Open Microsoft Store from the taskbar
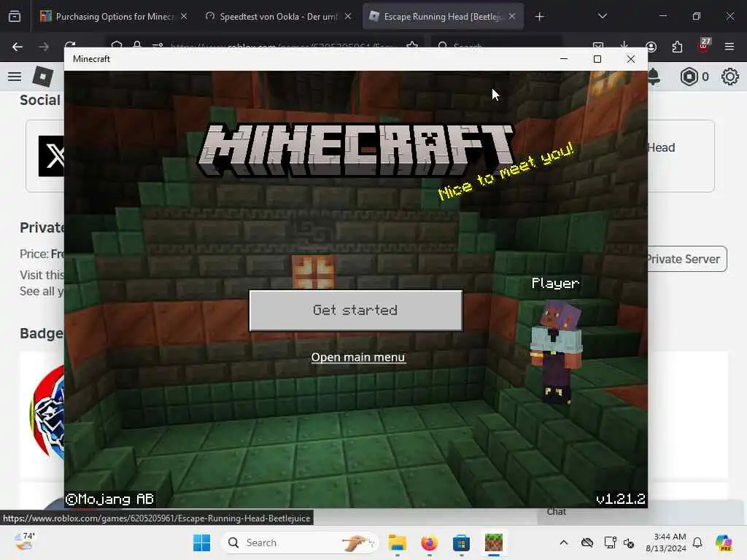The height and width of the screenshot is (560, 747). coord(461,542)
